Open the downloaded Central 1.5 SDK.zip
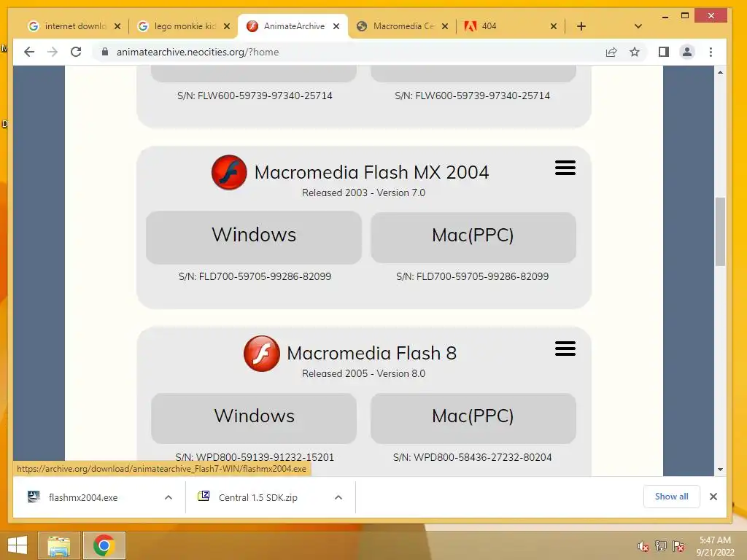Image resolution: width=747 pixels, height=560 pixels. click(x=258, y=497)
